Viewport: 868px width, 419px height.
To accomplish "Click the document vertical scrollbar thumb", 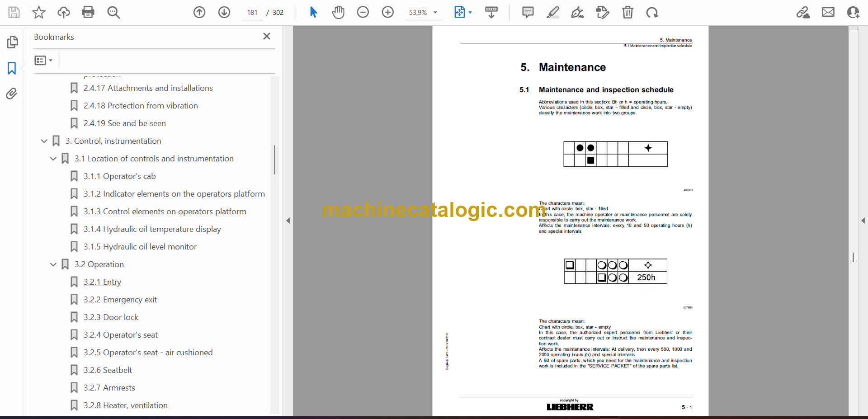I will click(x=853, y=257).
